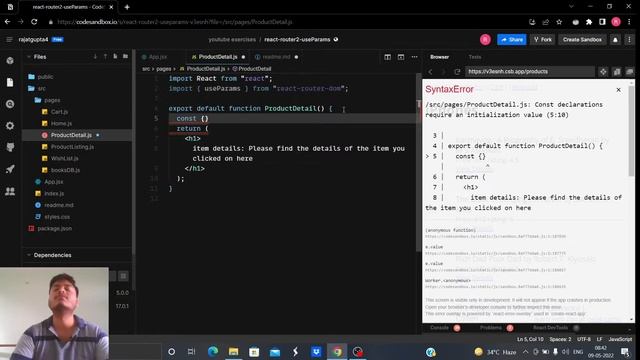Close the SyntaxError overlay
Image resolution: width=640 pixels, height=360 pixels.
click(618, 90)
